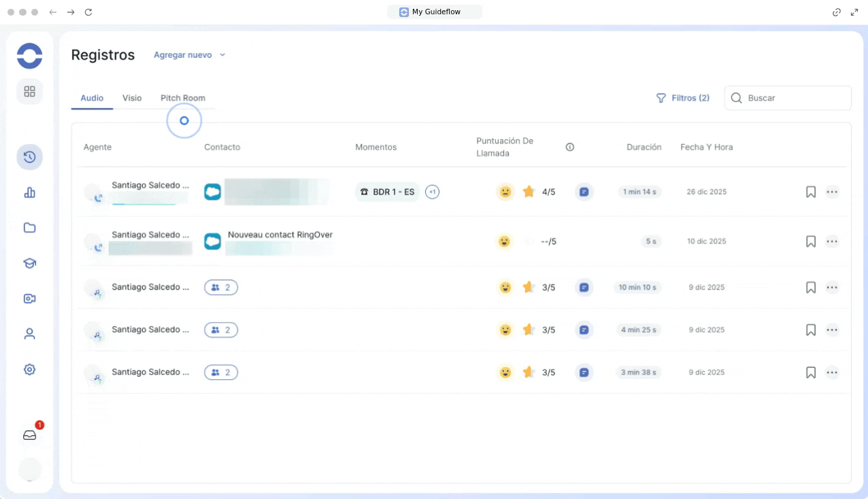
Task: Expand the Agregar nuevo dropdown
Action: pyautogui.click(x=189, y=55)
